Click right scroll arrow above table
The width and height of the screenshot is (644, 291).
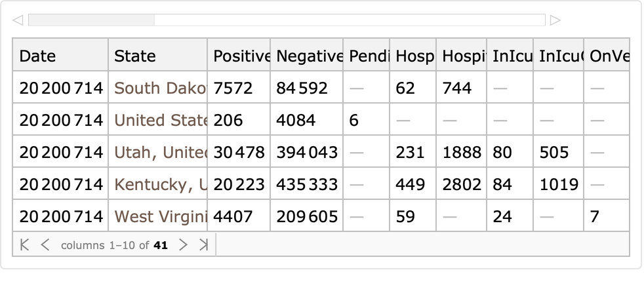coord(555,20)
